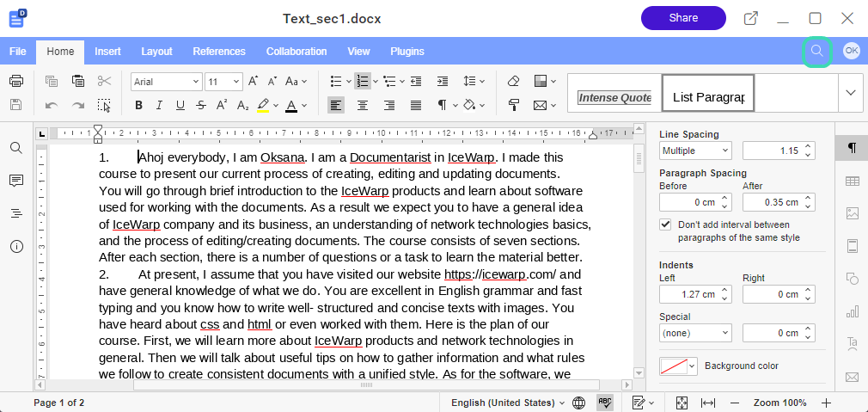868x412 pixels.
Task: Open Image settings in the right sidebar
Action: pyautogui.click(x=852, y=213)
